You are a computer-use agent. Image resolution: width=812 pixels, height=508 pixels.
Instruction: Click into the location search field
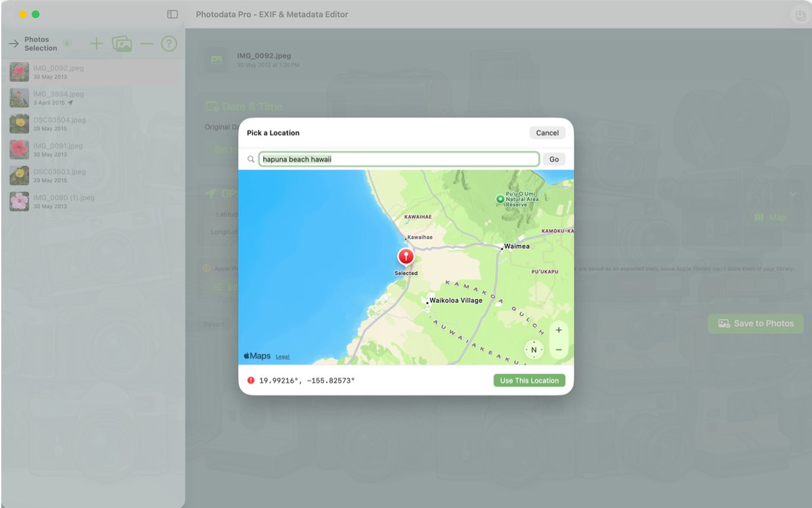point(399,159)
